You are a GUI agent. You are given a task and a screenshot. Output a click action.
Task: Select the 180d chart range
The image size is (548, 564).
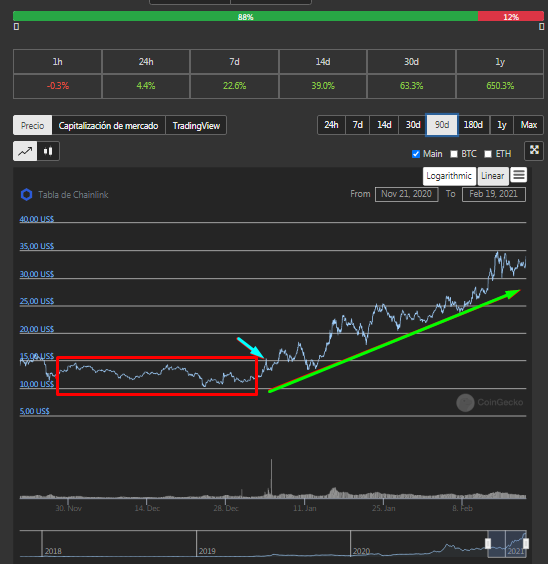473,125
